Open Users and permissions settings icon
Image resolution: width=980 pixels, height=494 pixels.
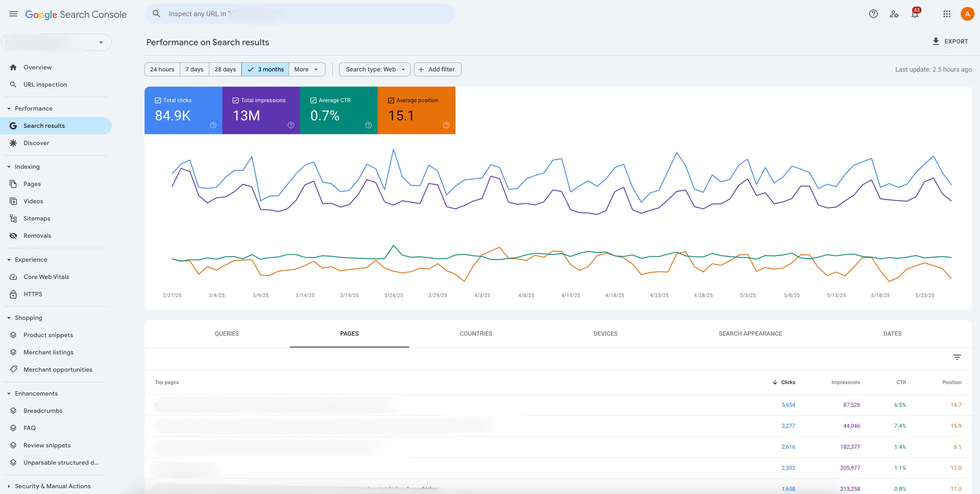pyautogui.click(x=894, y=14)
